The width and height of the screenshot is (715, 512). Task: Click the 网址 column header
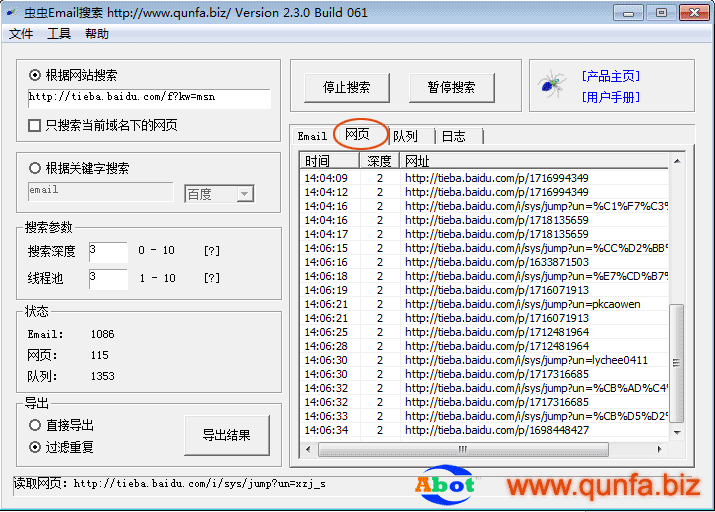coord(534,160)
